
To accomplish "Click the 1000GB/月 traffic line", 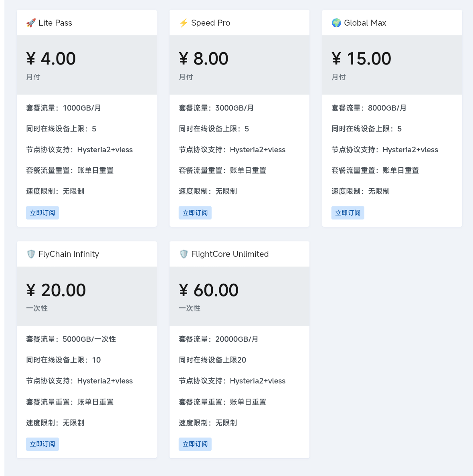I will 63,108.
